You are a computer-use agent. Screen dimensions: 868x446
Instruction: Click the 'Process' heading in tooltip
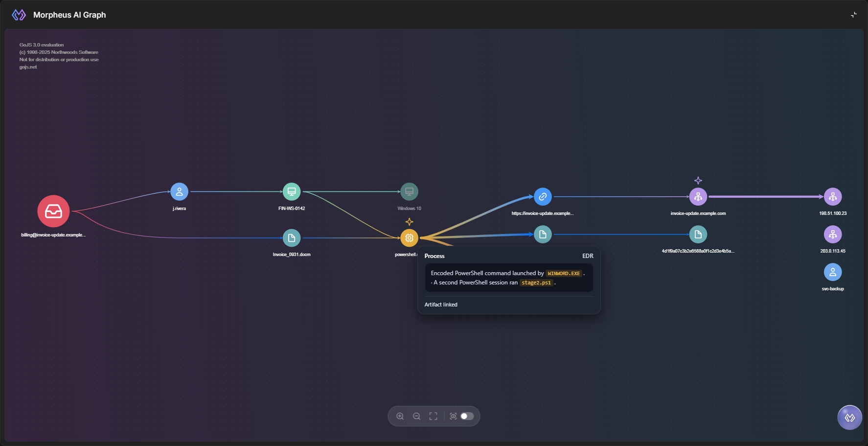(x=434, y=256)
